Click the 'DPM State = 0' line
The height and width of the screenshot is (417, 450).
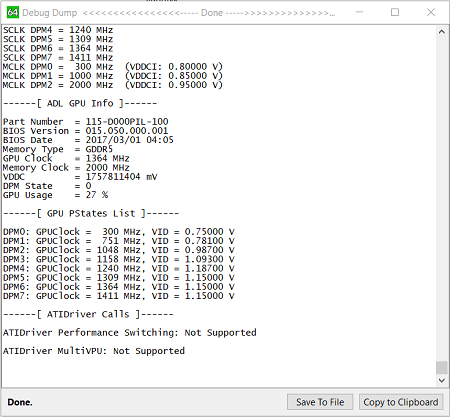[47, 186]
